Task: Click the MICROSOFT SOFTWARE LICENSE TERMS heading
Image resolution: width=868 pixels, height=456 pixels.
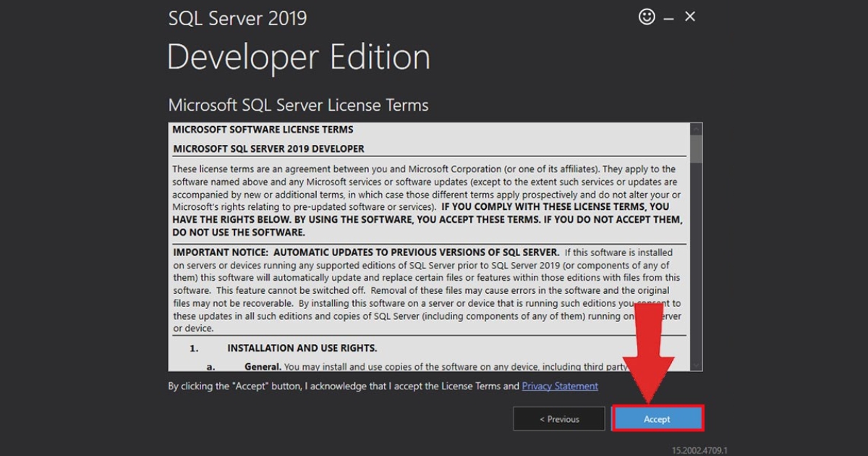Action: (x=262, y=129)
